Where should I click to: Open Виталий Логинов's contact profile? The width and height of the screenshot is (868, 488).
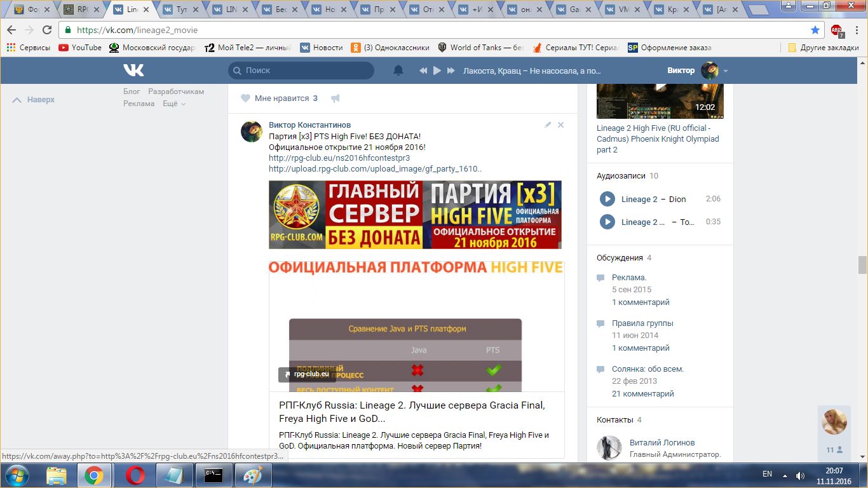(662, 443)
